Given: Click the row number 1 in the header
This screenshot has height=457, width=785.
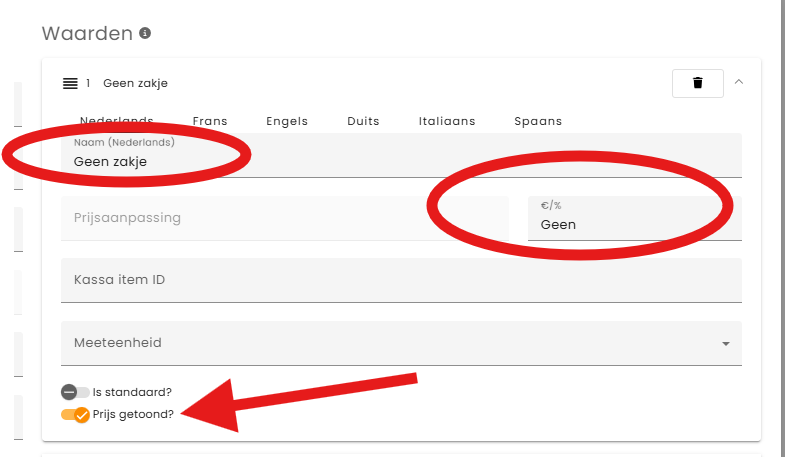Looking at the screenshot, I should [88, 83].
